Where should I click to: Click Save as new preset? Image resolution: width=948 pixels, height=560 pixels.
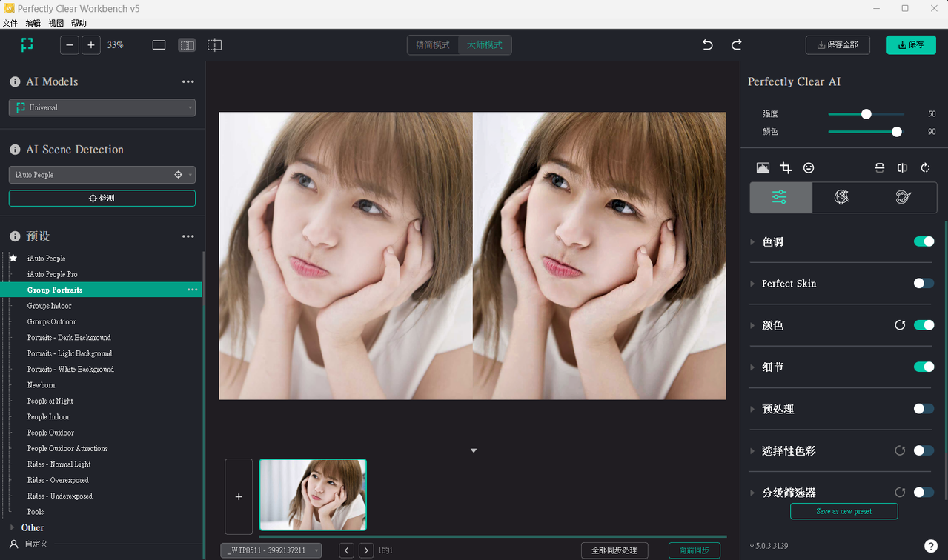(844, 511)
